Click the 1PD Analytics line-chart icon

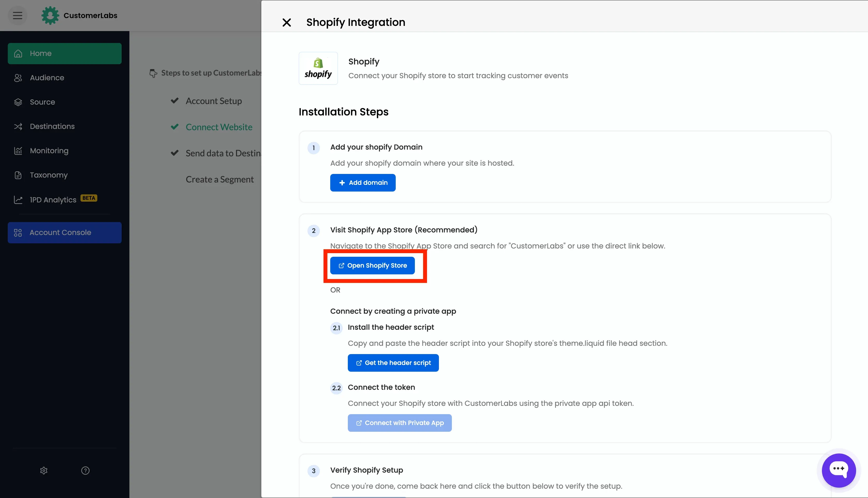(18, 199)
